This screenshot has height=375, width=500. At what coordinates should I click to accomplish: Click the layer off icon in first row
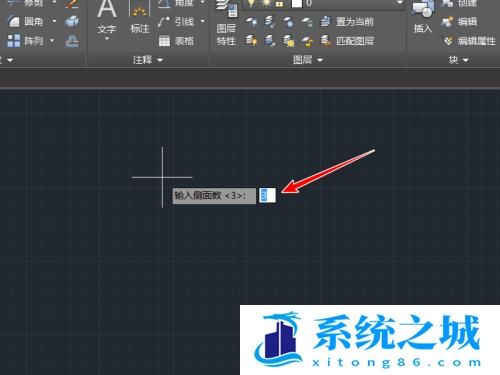click(252, 22)
